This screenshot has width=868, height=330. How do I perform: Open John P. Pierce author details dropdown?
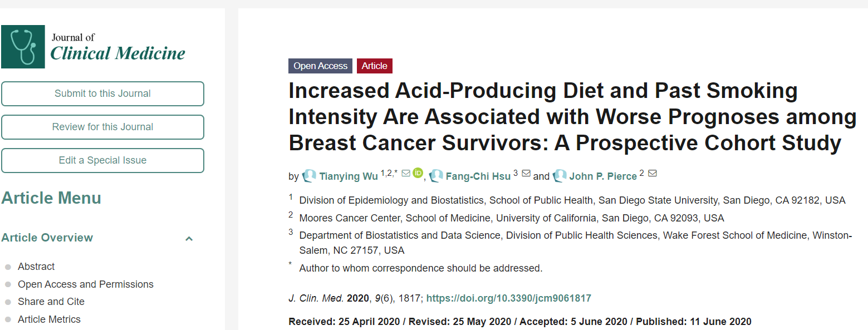point(603,176)
